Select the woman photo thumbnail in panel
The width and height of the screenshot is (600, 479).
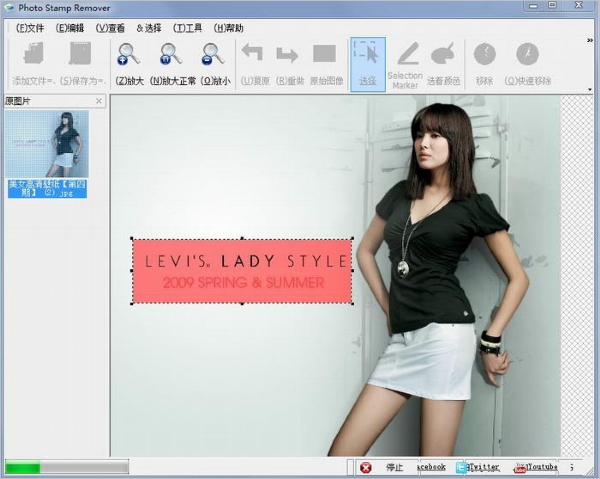click(x=47, y=144)
